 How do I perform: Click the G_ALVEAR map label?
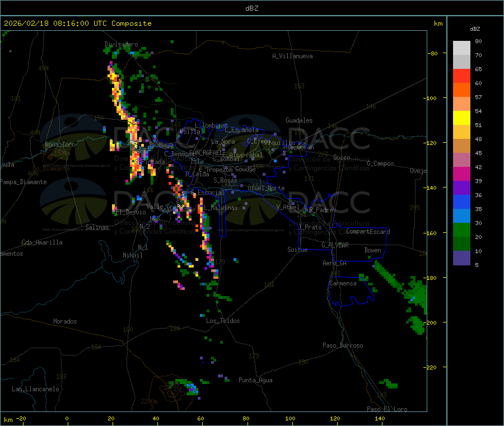335,245
